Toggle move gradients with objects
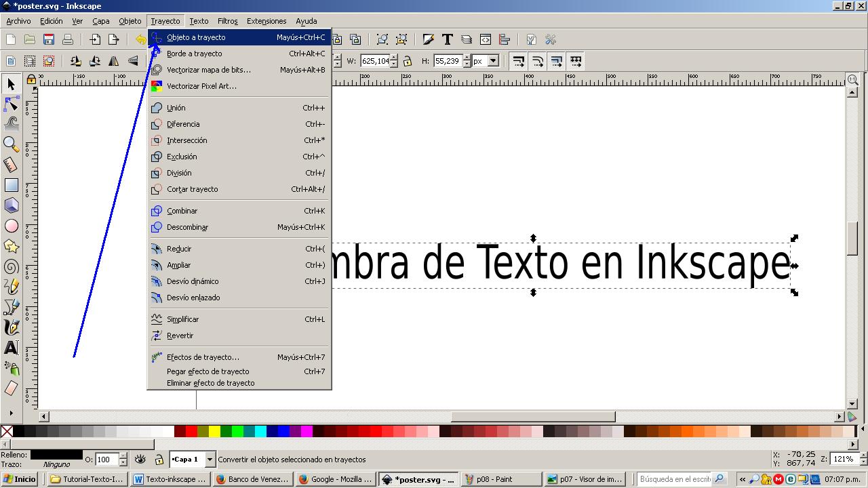 coord(556,61)
